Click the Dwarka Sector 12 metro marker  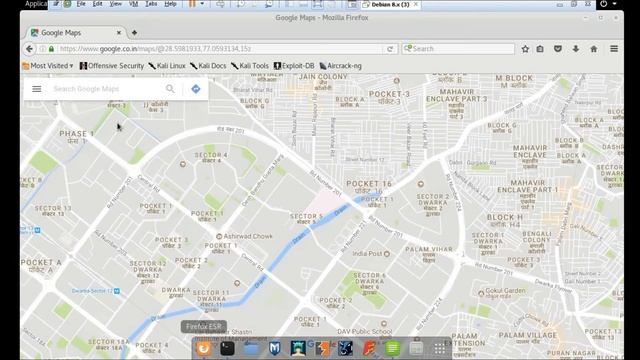(117, 291)
